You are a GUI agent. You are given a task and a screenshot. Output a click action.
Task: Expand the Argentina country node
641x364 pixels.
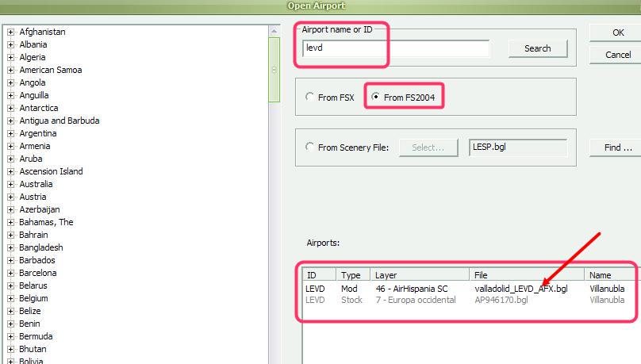coord(11,134)
